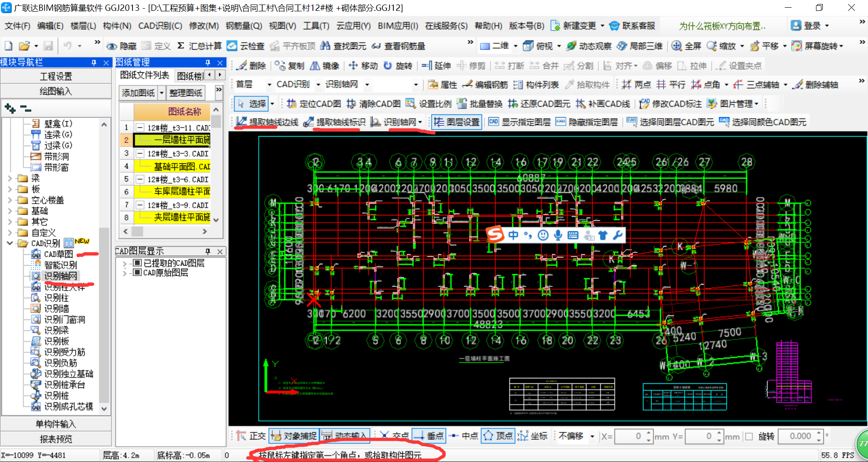Collapse the CAD识别 tree folder
868x462 pixels.
pos(10,243)
